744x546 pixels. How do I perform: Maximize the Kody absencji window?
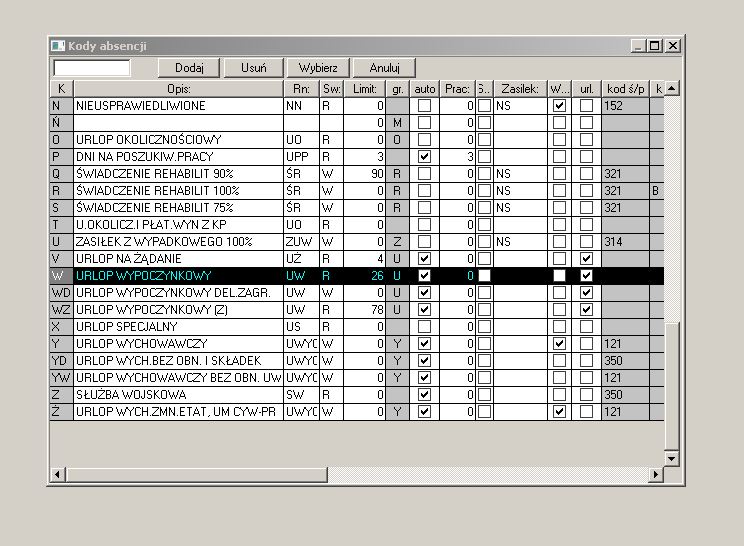tap(655, 46)
